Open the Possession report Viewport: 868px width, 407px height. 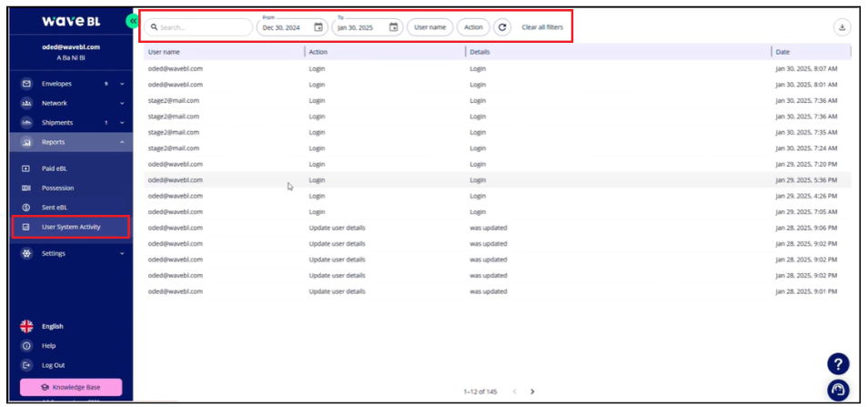pos(57,188)
